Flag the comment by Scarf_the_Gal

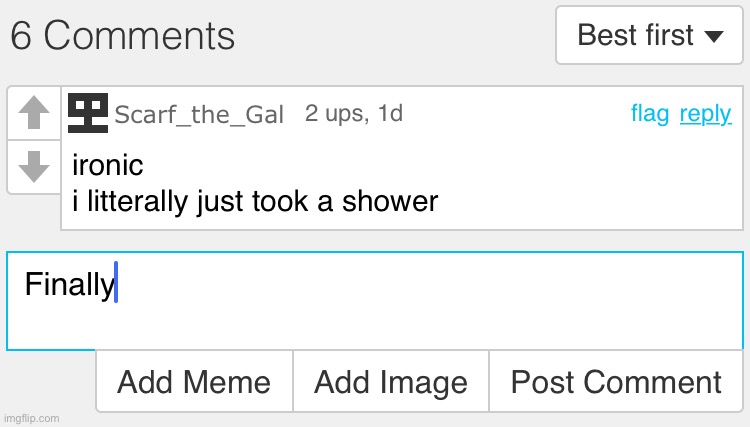tap(650, 114)
